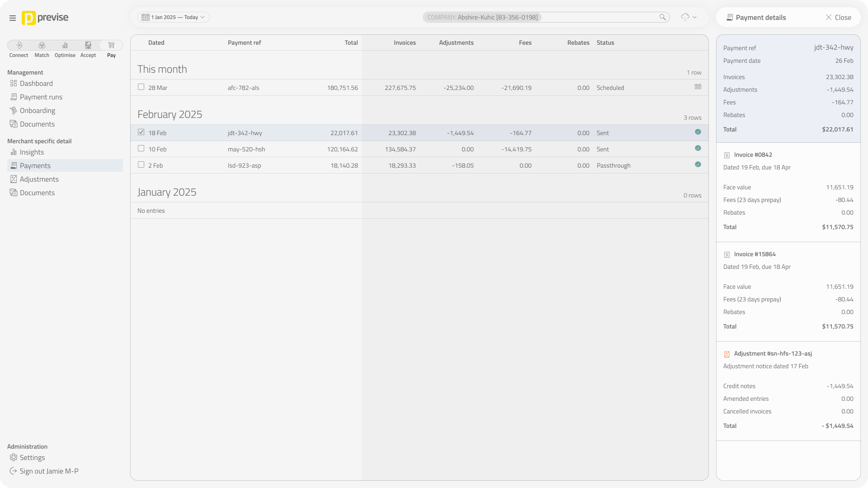Click the search magnifier icon

[662, 17]
